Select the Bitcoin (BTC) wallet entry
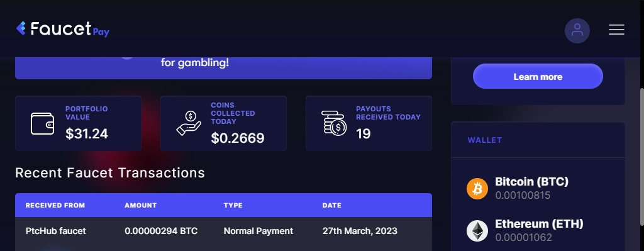 click(538, 189)
